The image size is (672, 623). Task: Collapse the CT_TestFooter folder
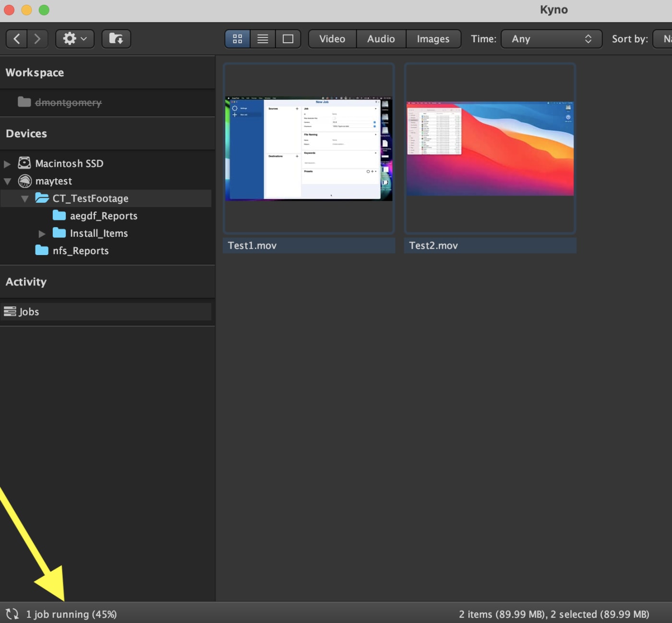coord(24,199)
